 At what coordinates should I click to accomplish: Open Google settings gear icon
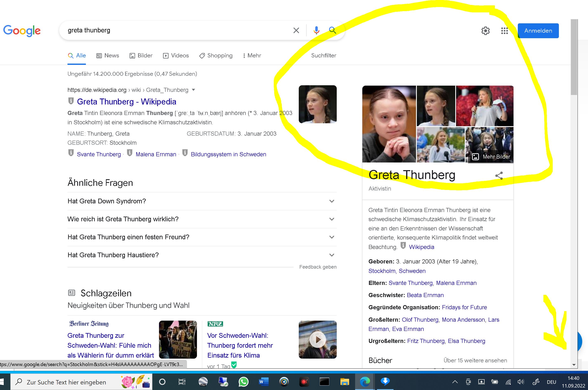click(485, 31)
